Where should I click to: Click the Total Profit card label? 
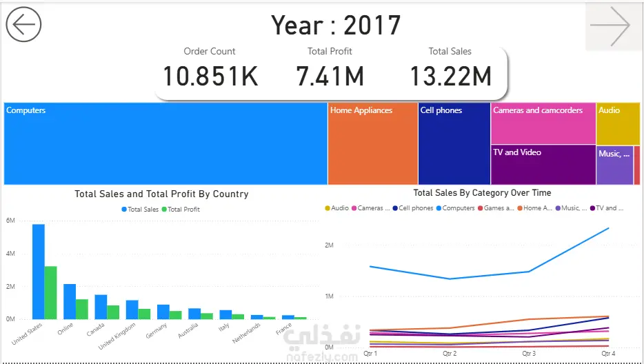point(330,51)
